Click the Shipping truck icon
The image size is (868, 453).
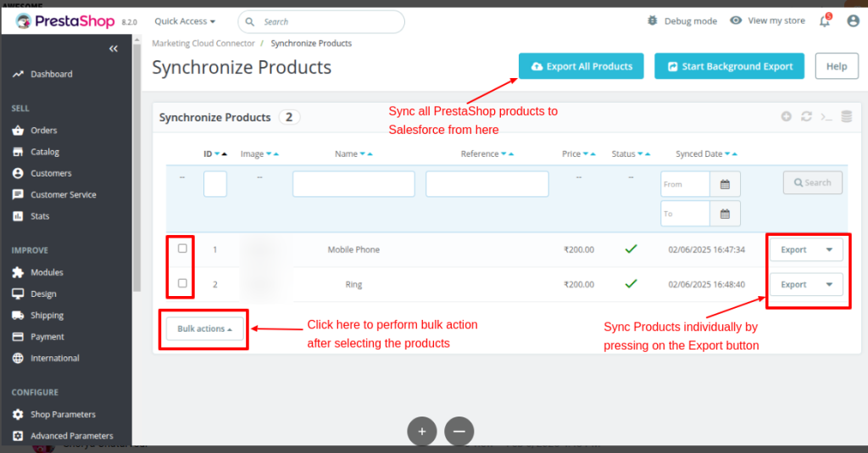18,316
